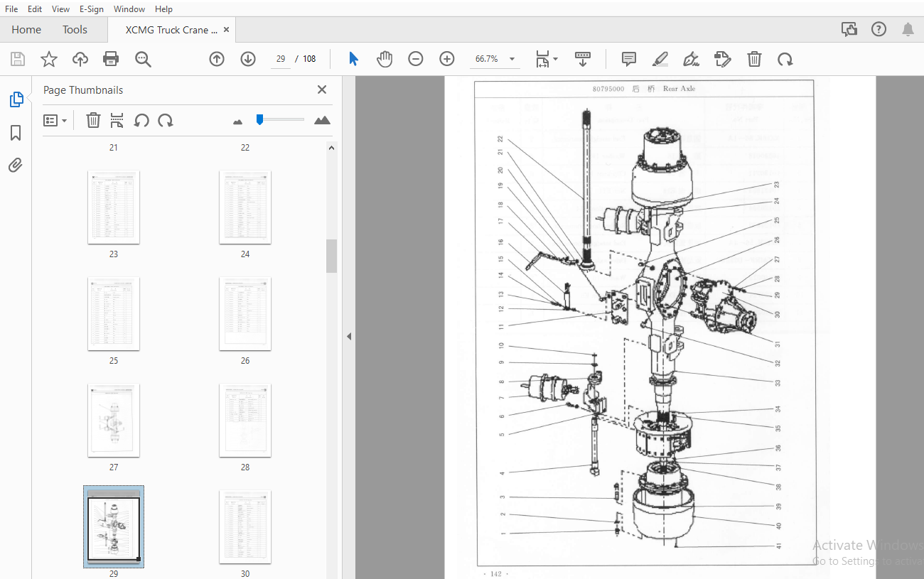Open thumbnail options menu dropdown
Image resolution: width=924 pixels, height=579 pixels.
pos(55,121)
